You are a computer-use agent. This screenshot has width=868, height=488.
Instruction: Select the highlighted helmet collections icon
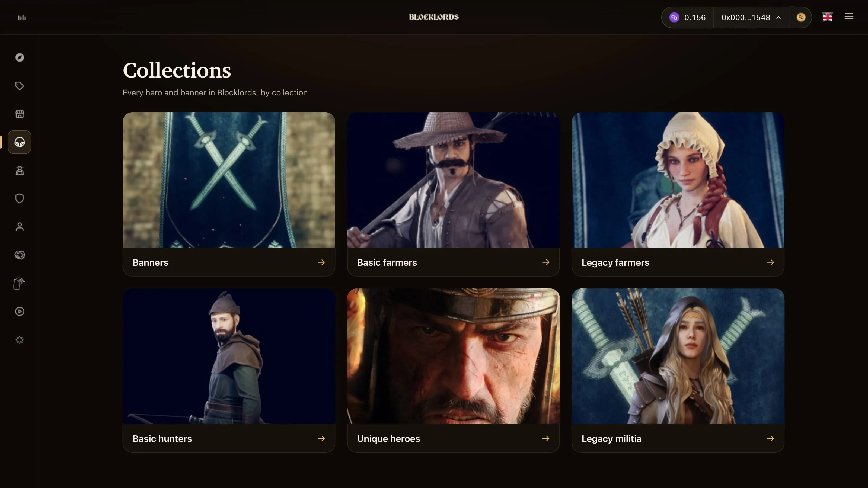pyautogui.click(x=20, y=142)
